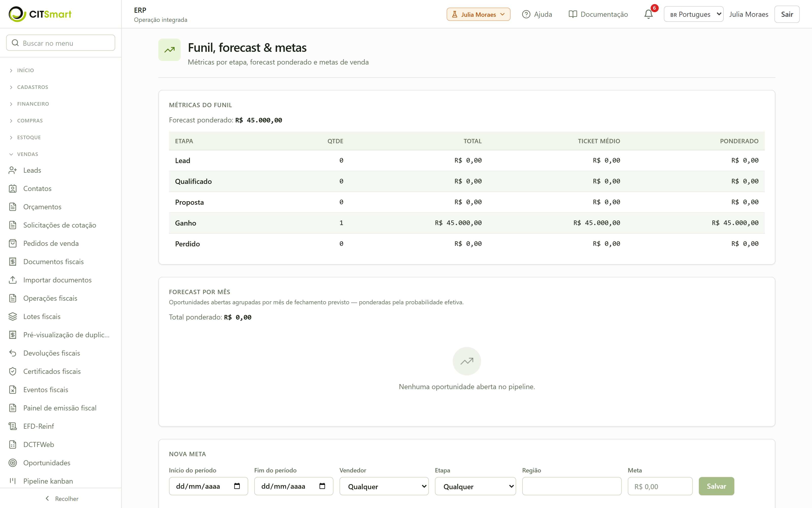This screenshot has width=812, height=508.
Task: Open the Etapa dropdown
Action: pos(475,486)
